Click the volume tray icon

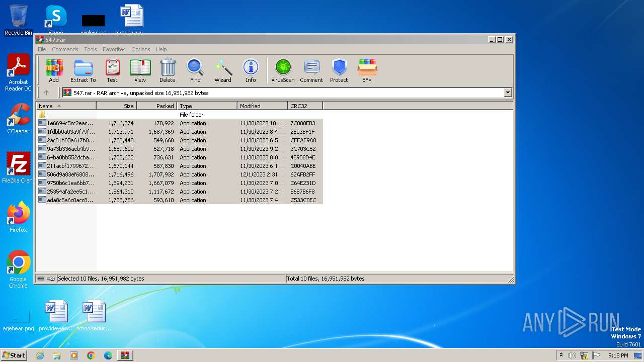pos(572,355)
